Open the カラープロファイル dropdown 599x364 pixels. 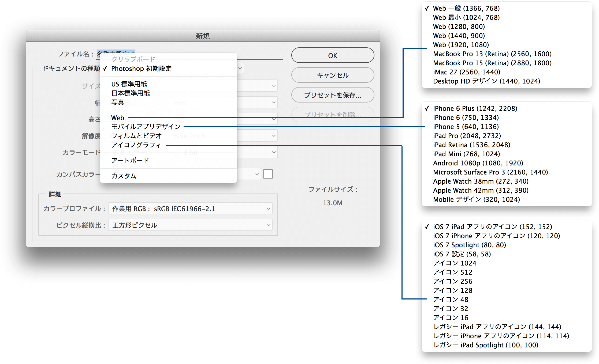(x=190, y=208)
